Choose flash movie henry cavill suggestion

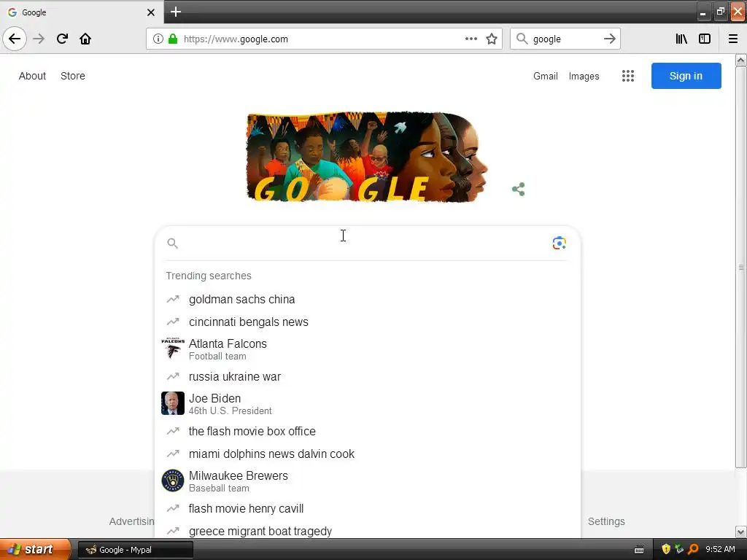pos(246,508)
